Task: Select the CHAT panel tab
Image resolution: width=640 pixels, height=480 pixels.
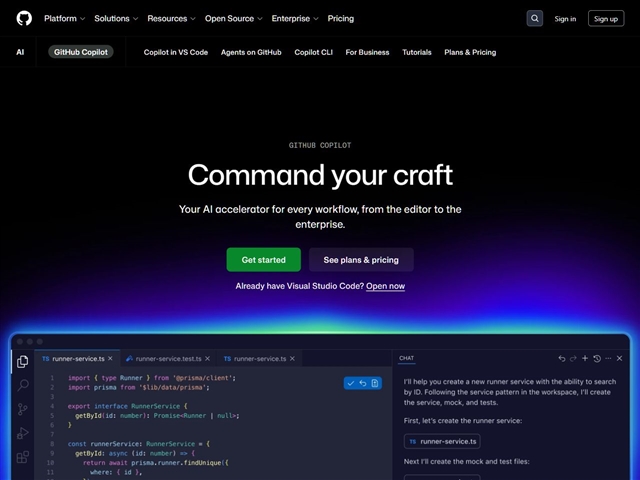Action: click(x=406, y=358)
